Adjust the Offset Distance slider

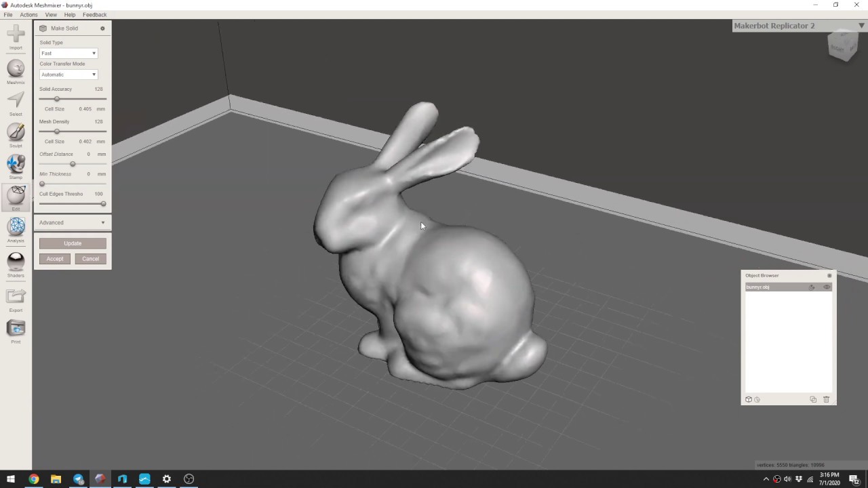point(73,164)
